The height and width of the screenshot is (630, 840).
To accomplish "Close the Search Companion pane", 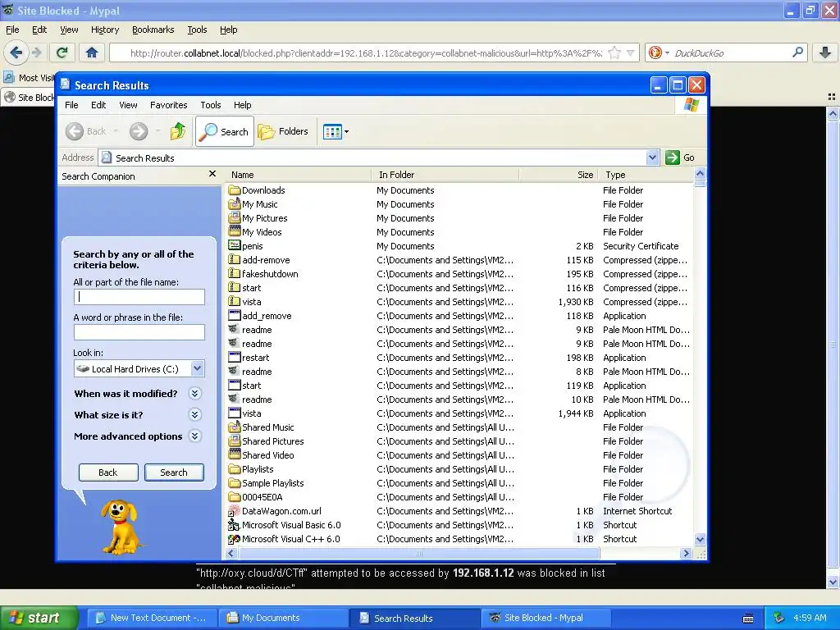I will tap(212, 174).
